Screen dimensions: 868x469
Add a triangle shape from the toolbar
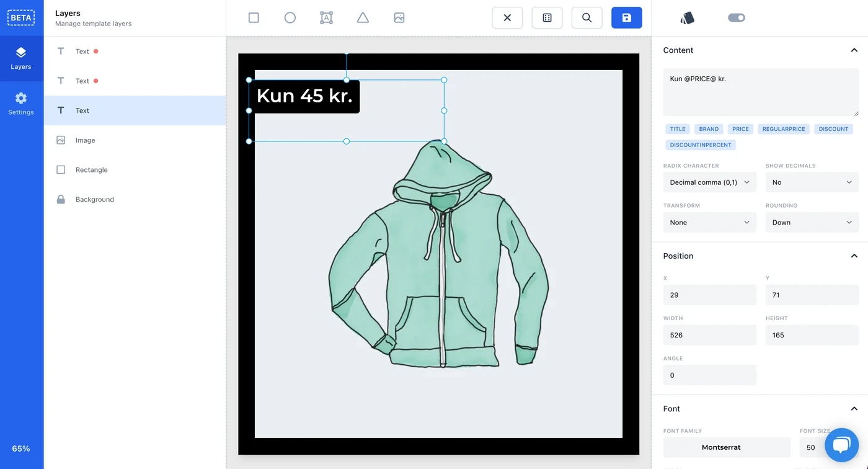363,18
